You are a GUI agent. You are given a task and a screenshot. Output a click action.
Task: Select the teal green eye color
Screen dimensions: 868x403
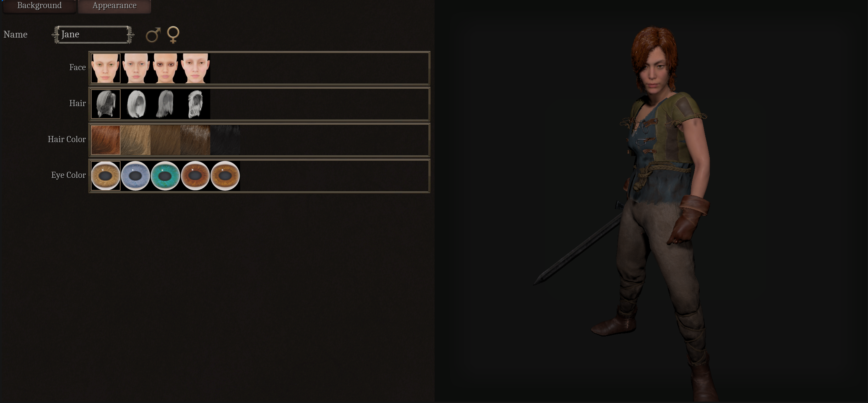click(x=165, y=176)
